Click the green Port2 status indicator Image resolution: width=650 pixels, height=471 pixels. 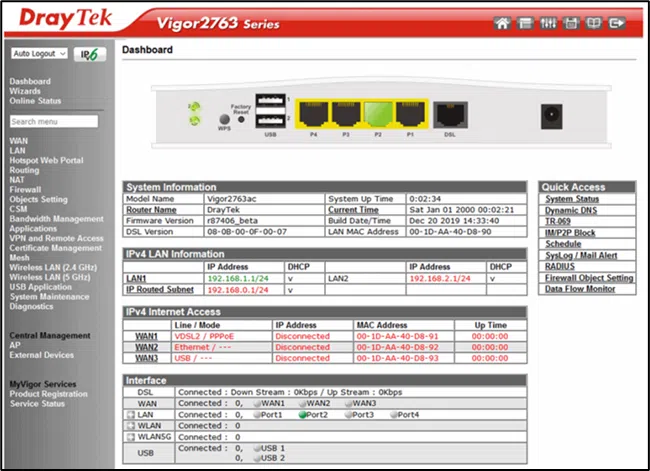[x=303, y=414]
